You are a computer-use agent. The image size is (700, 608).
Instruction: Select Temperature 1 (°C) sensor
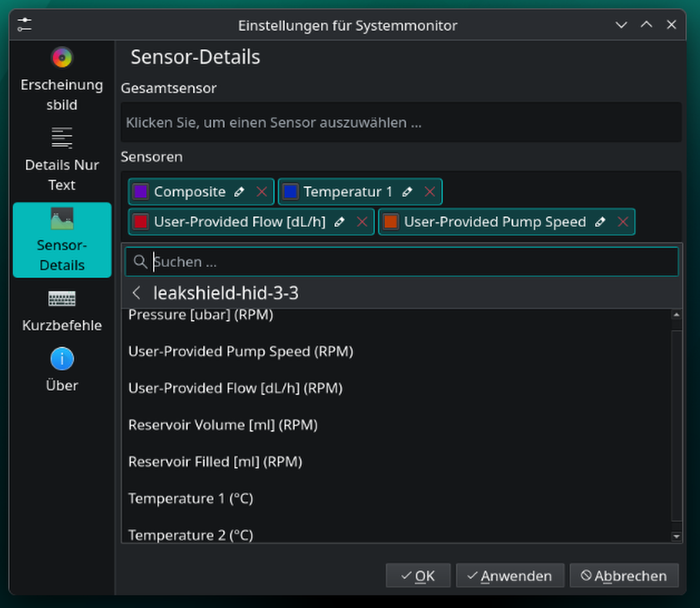coord(397,499)
